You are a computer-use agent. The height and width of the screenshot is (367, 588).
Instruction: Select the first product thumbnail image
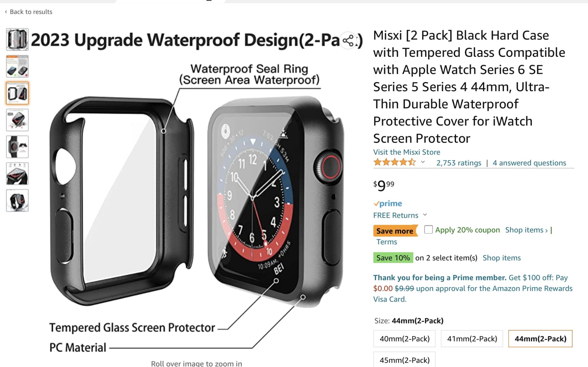click(17, 39)
